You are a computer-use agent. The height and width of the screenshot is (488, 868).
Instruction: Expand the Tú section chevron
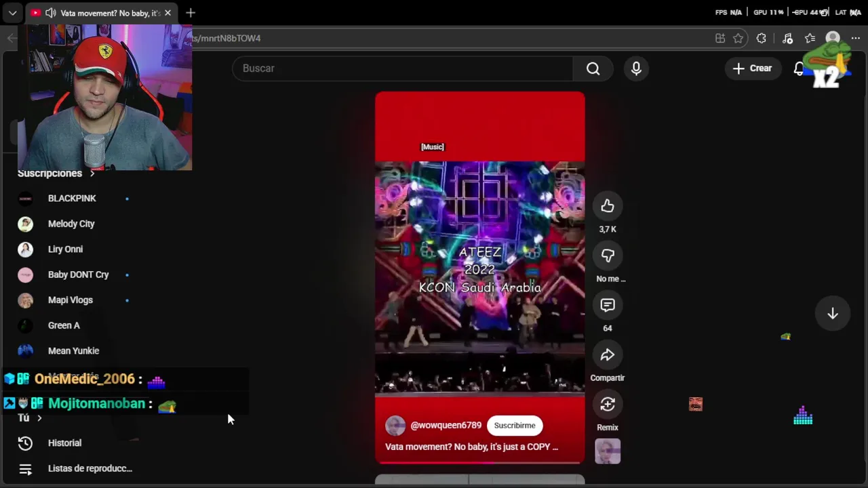pyautogui.click(x=39, y=418)
